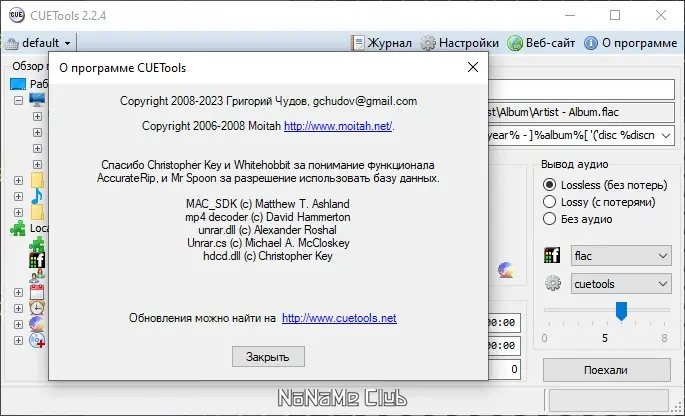
Task: Click the Artist - Album.flac output path field
Action: pos(581,112)
